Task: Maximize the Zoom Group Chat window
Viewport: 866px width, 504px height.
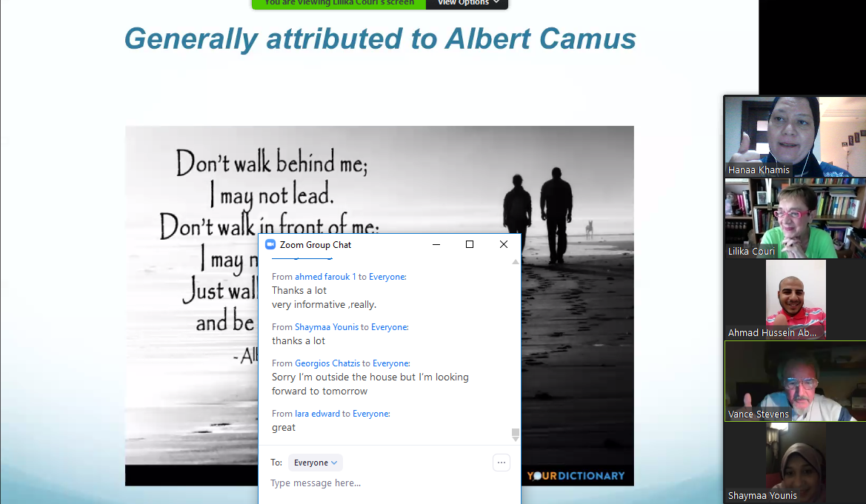Action: 469,244
